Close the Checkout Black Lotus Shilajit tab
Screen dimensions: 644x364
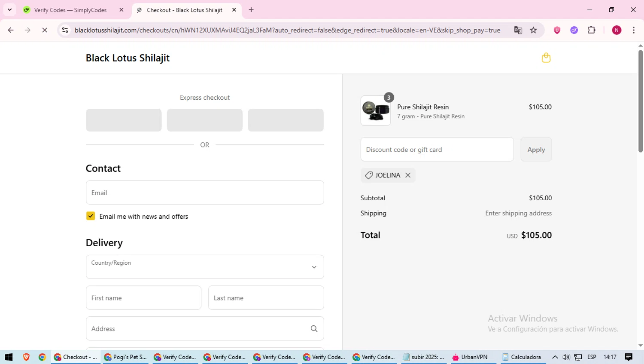click(x=234, y=10)
